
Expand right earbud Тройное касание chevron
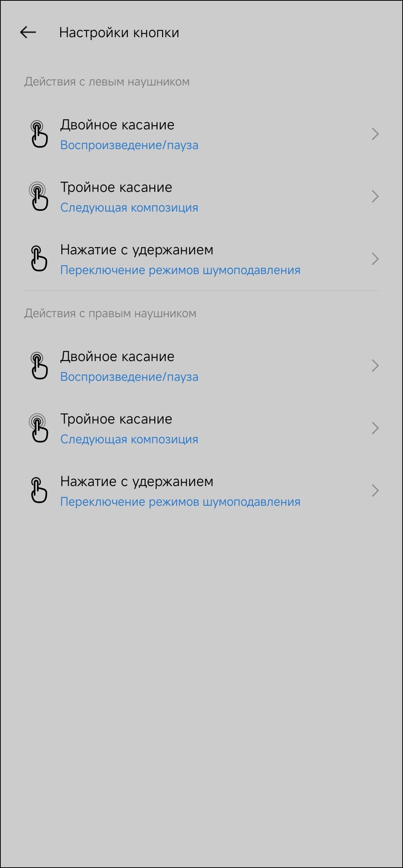[x=375, y=428]
